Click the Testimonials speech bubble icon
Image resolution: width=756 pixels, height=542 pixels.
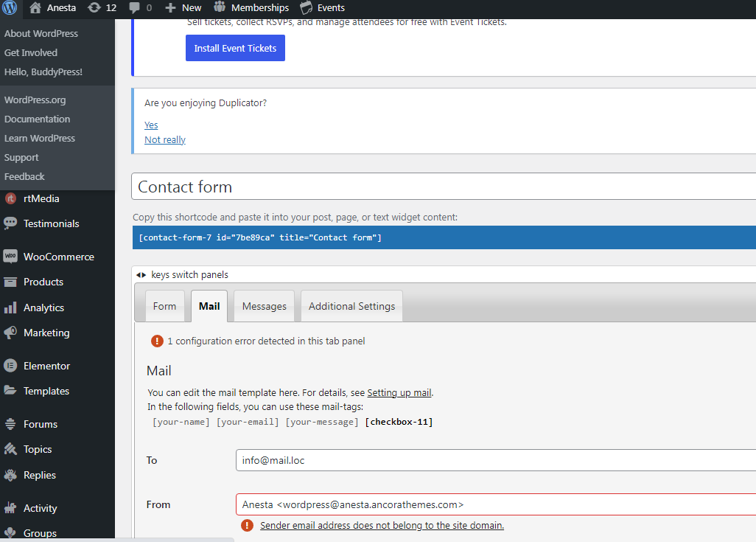10,223
